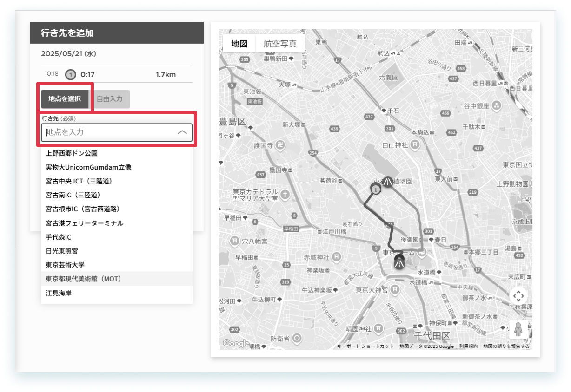Image resolution: width=571 pixels, height=392 pixels.
Task: Choose 江見海岸 at the list bottom
Action: [117, 293]
